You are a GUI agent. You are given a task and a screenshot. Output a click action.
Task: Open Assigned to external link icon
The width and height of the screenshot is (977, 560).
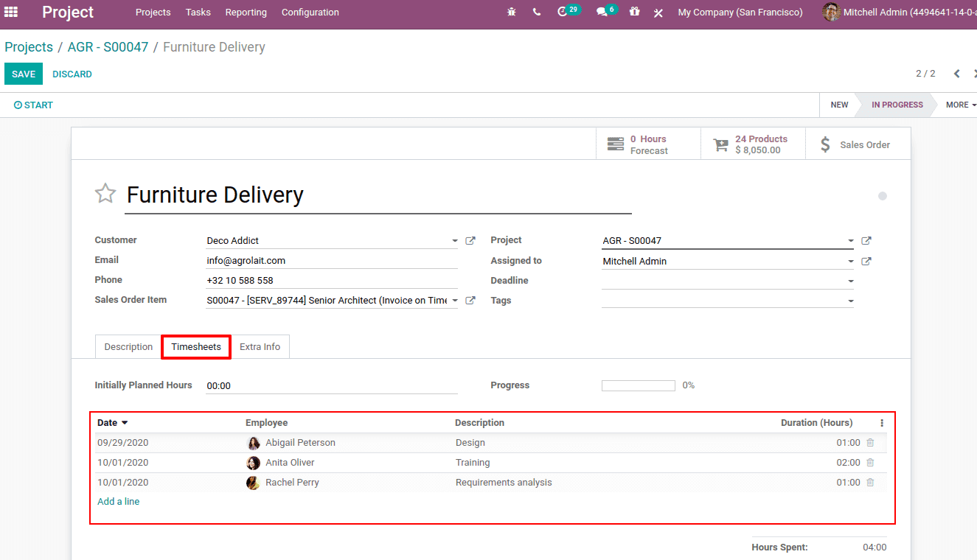click(866, 261)
